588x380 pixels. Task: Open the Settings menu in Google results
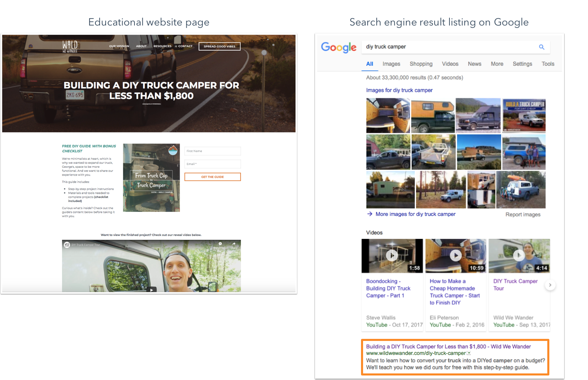coord(522,64)
